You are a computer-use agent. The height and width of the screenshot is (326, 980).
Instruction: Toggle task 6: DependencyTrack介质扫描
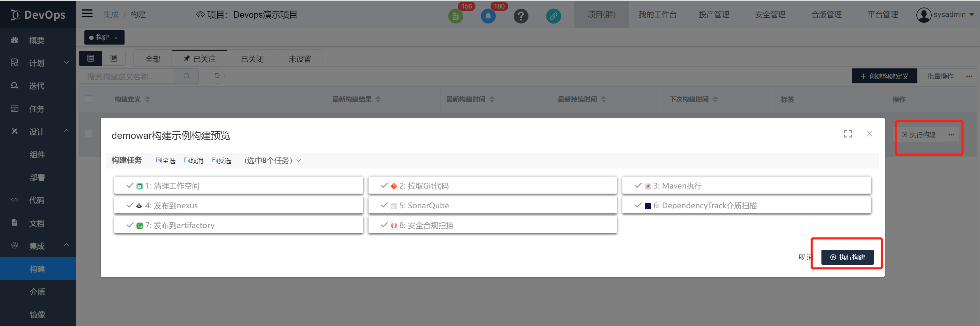tap(747, 205)
